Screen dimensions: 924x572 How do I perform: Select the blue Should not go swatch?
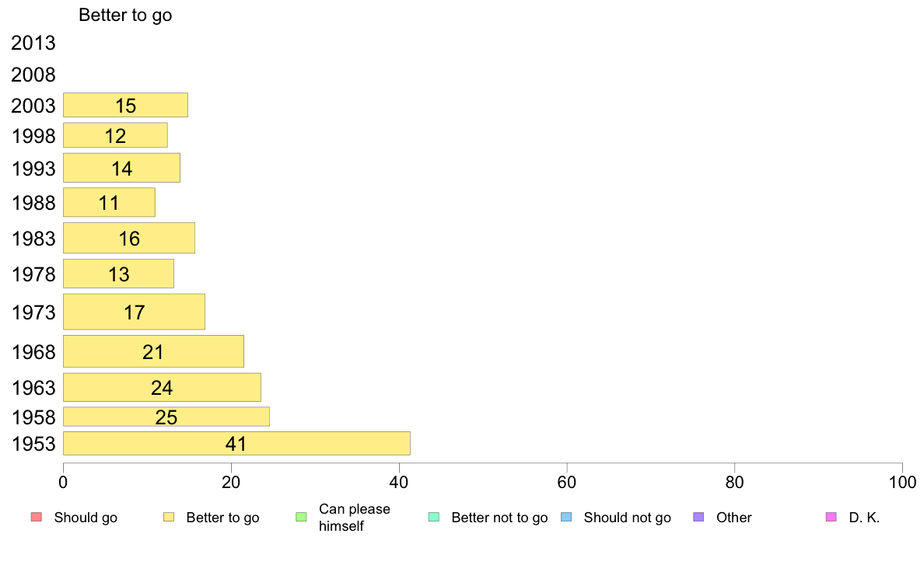(x=566, y=518)
